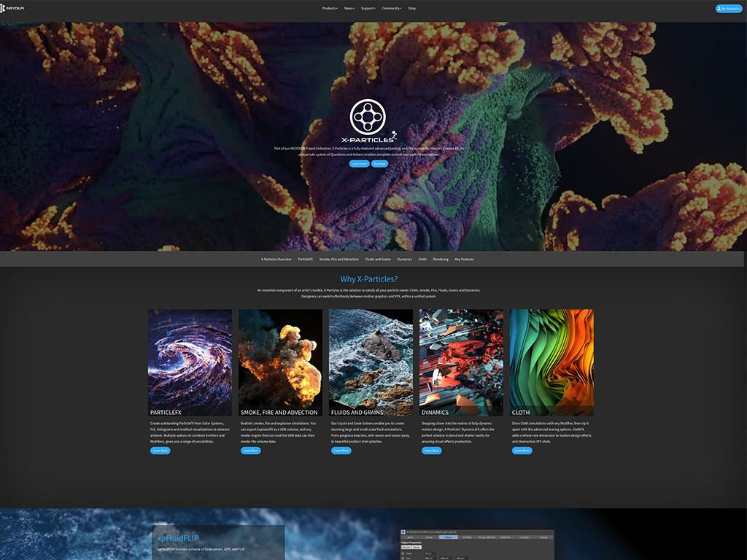Viewport: 747px width, 560px height.
Task: Click Learn More under Dynamics description
Action: pyautogui.click(x=431, y=451)
